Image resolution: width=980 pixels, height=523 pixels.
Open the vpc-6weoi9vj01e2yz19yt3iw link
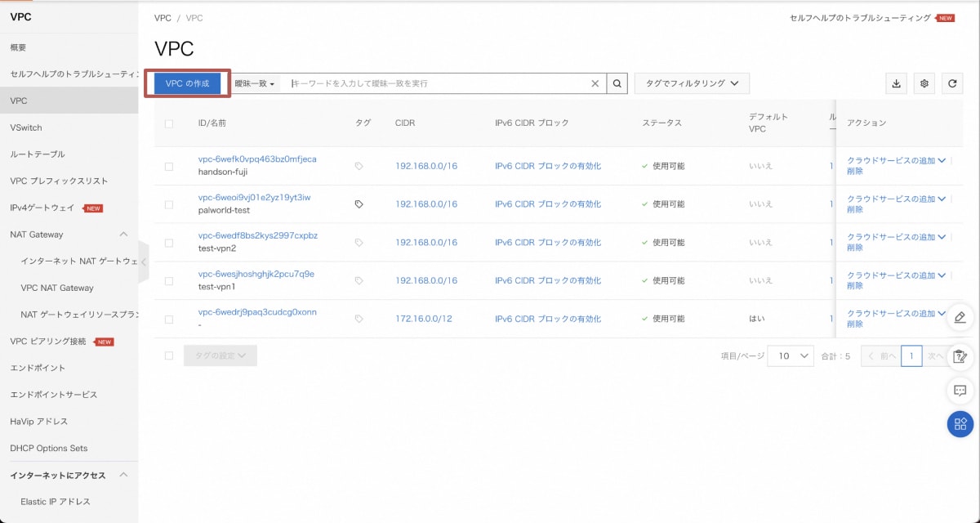pos(254,198)
